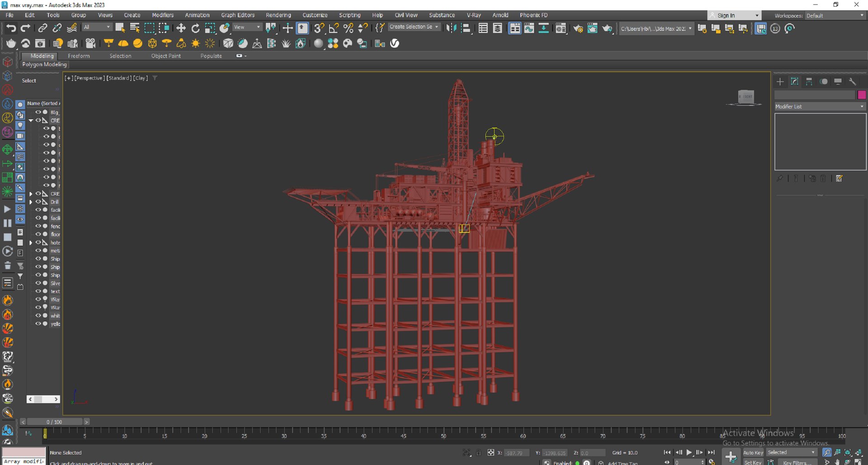Hide the Drill object via eye icon
868x465 pixels.
click(38, 202)
